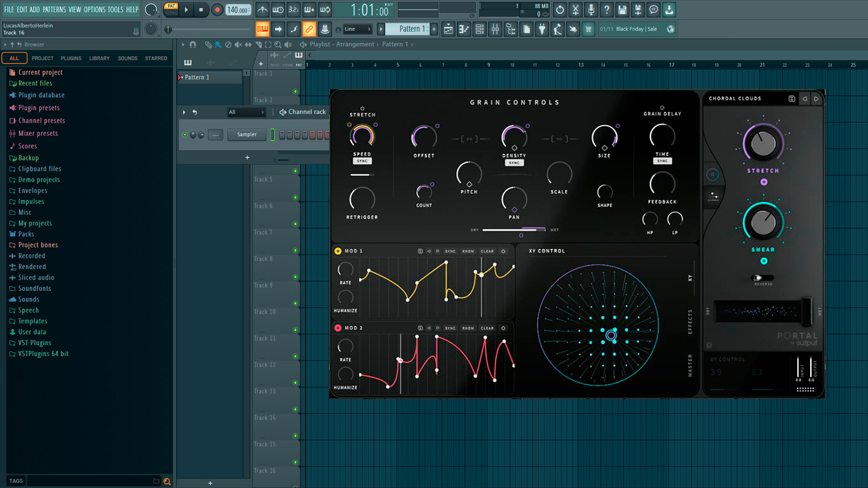Open the Piano roll view icon

click(x=464, y=29)
